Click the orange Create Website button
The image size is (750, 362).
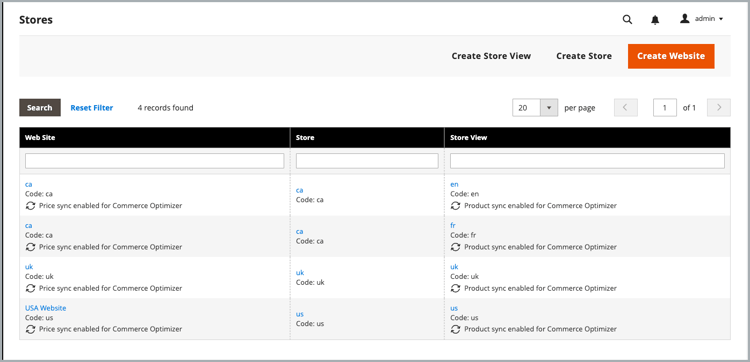(x=671, y=56)
